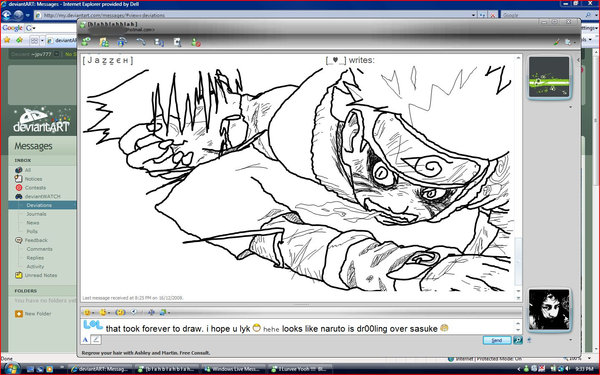Open the font button in chat

point(151,312)
